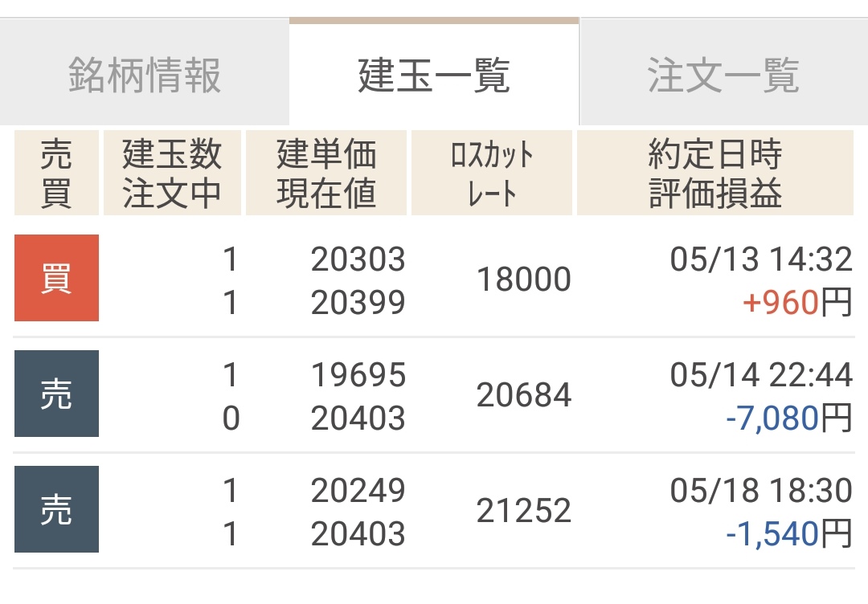Tap entry price 19695
Image resolution: width=868 pixels, height=604 pixels.
358,375
